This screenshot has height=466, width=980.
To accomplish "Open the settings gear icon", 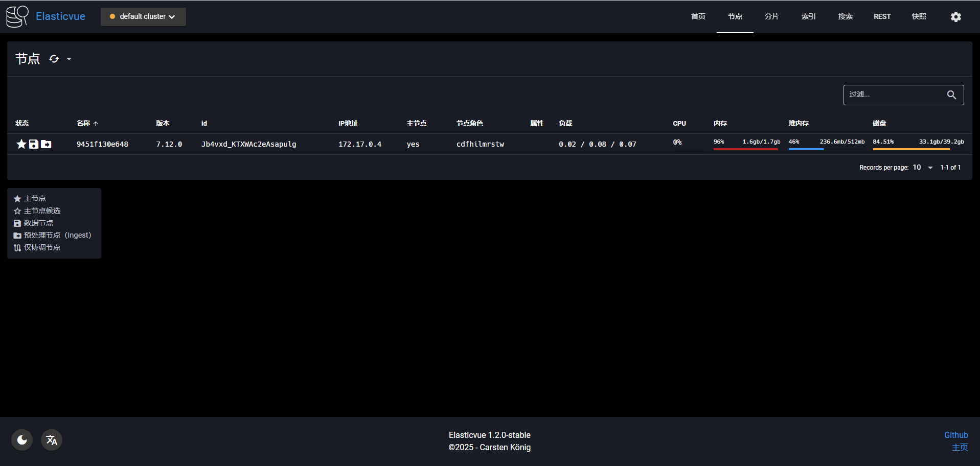I will (955, 17).
